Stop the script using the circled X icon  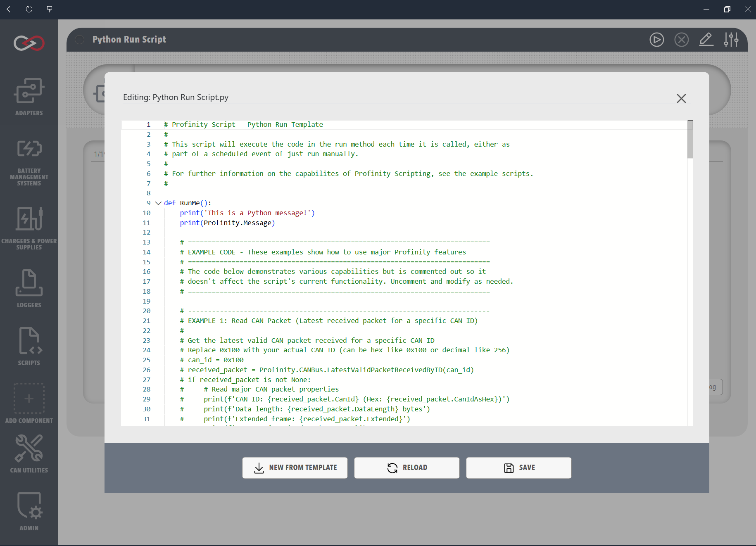[x=682, y=40]
